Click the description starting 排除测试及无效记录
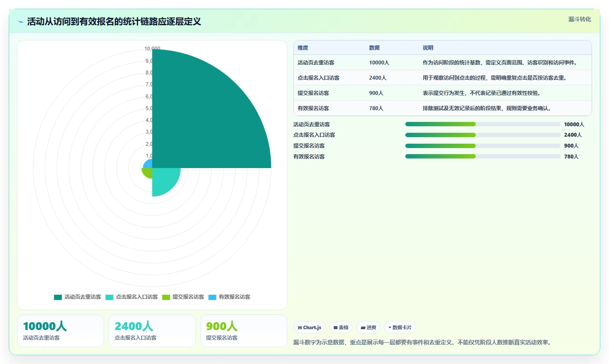This screenshot has width=609, height=364. click(487, 108)
